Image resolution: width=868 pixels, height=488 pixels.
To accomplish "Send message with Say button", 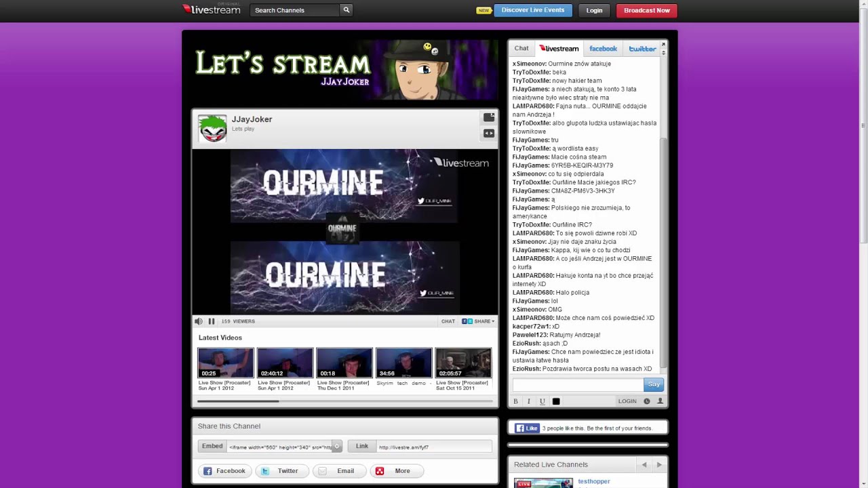I will 654,384.
